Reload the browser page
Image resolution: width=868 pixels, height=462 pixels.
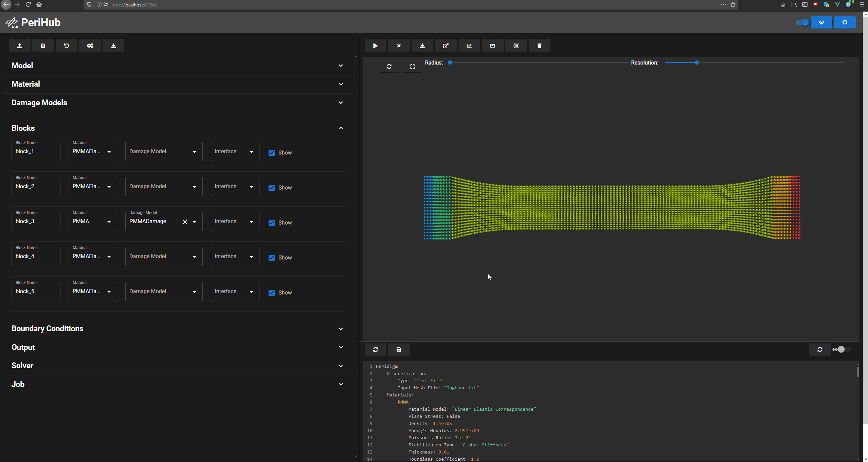(29, 4)
